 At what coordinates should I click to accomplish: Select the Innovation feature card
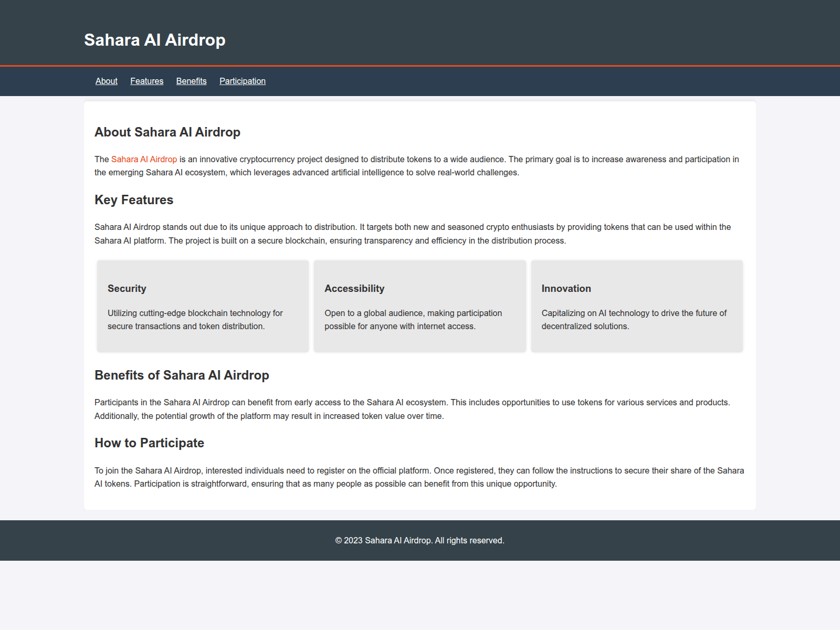(x=637, y=306)
